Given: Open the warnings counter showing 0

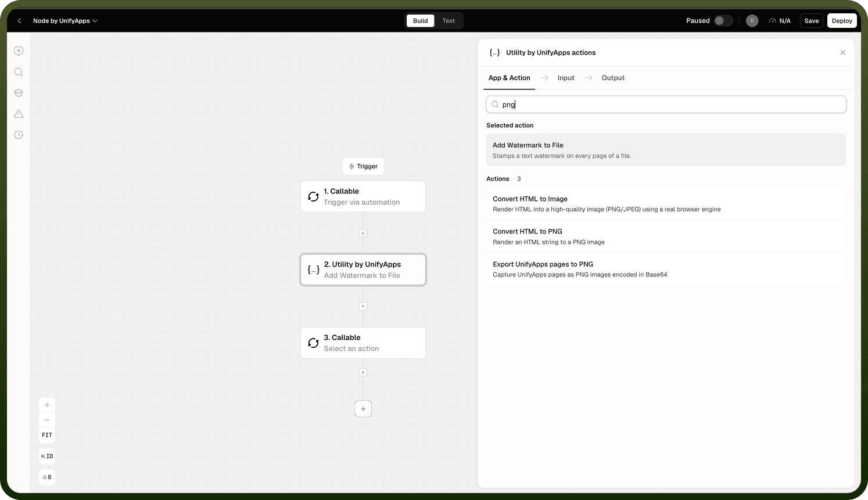Looking at the screenshot, I should pos(47,477).
